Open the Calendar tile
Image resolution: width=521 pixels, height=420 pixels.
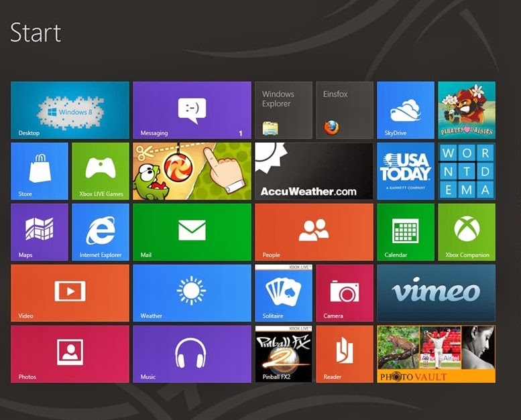406,232
